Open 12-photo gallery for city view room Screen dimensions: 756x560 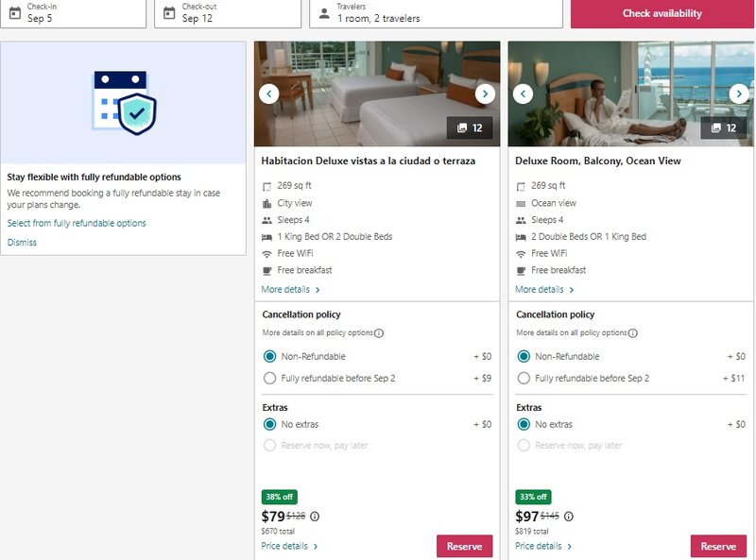pyautogui.click(x=470, y=127)
